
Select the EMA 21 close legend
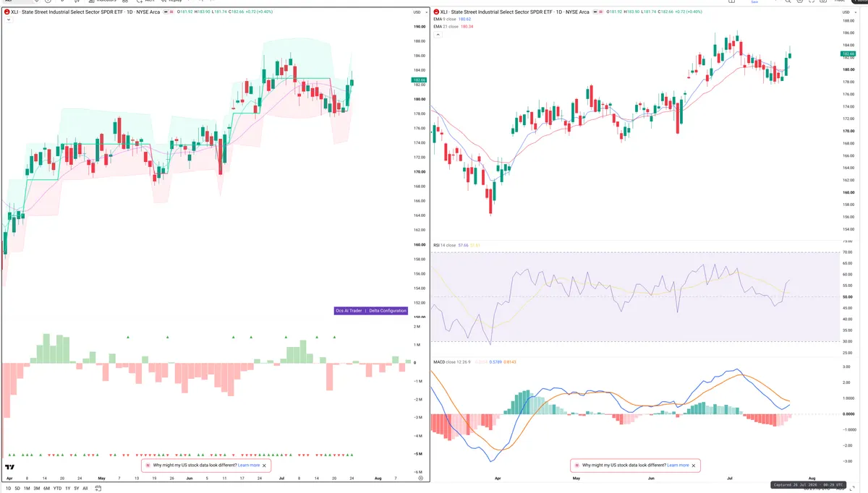click(x=446, y=27)
